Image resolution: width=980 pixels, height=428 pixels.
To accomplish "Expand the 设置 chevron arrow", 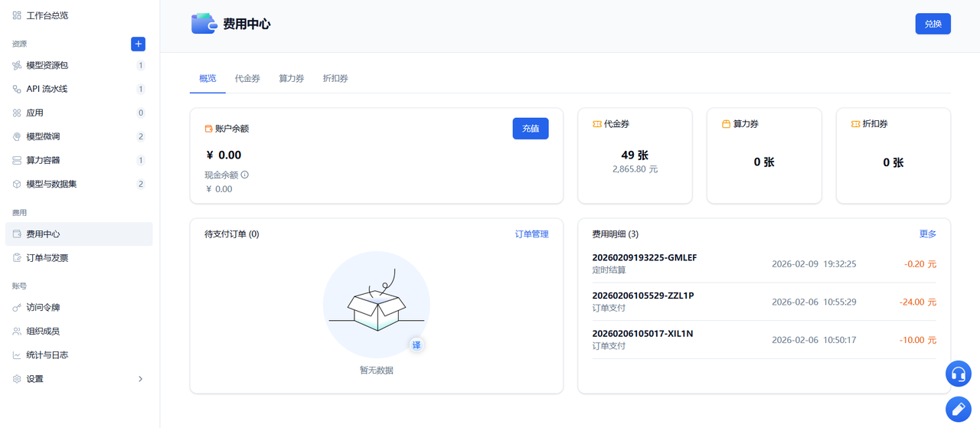I will tap(140, 379).
